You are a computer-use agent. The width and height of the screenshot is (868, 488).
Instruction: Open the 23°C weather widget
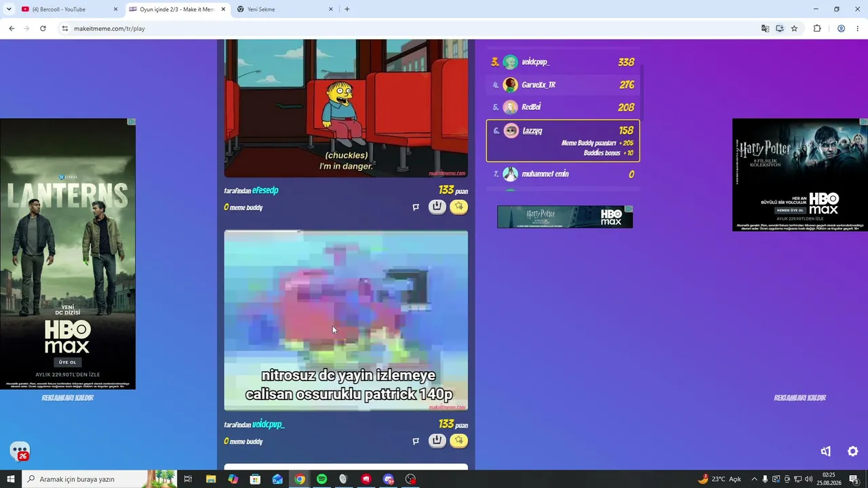(x=719, y=479)
